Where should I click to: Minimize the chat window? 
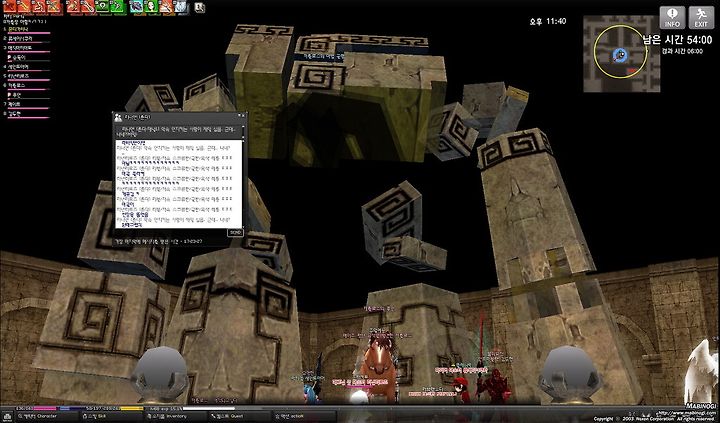(238, 117)
